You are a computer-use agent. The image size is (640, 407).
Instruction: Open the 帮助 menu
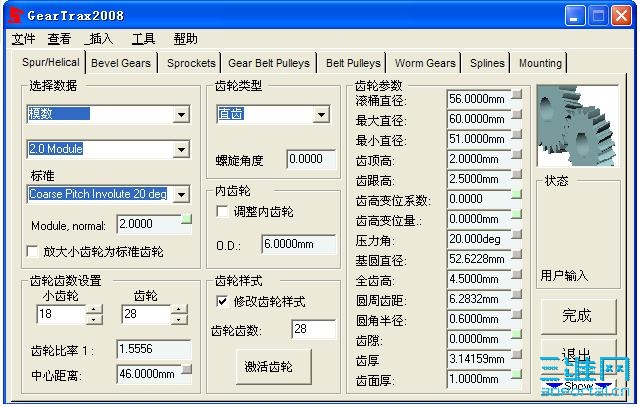pyautogui.click(x=186, y=39)
